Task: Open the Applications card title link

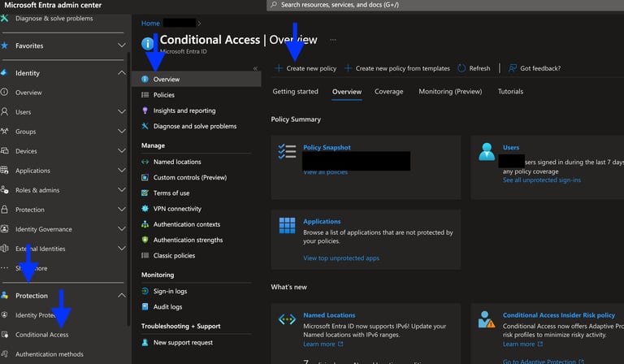Action: 322,221
